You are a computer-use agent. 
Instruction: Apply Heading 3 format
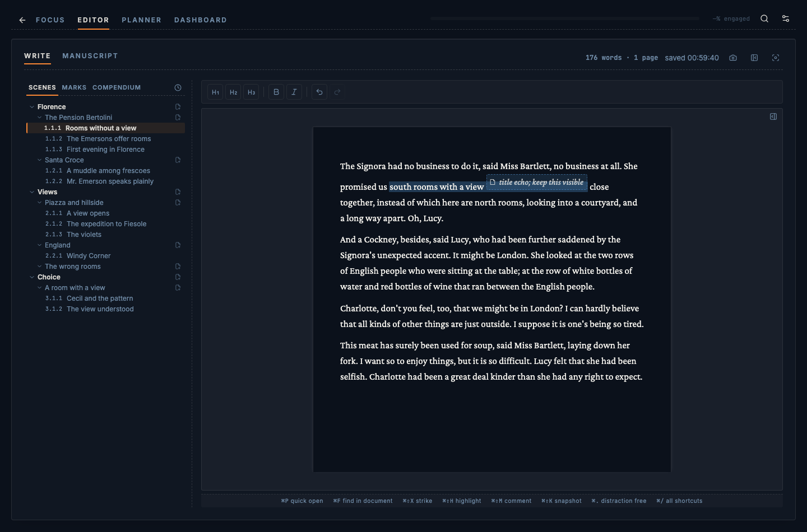(x=251, y=92)
